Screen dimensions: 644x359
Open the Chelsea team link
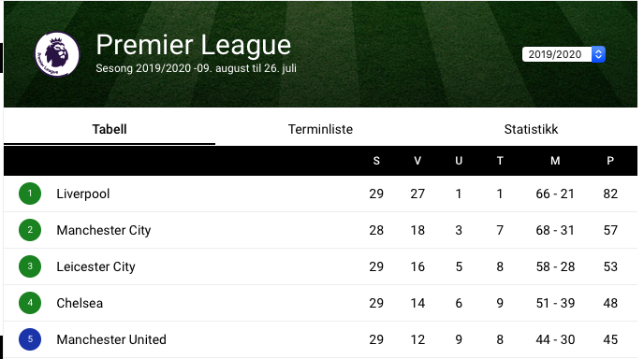click(80, 303)
